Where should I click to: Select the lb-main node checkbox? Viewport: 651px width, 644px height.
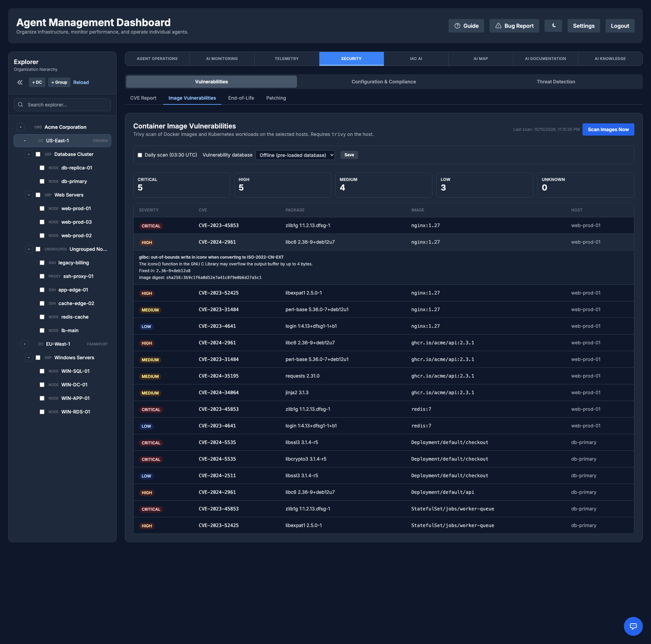pos(42,330)
